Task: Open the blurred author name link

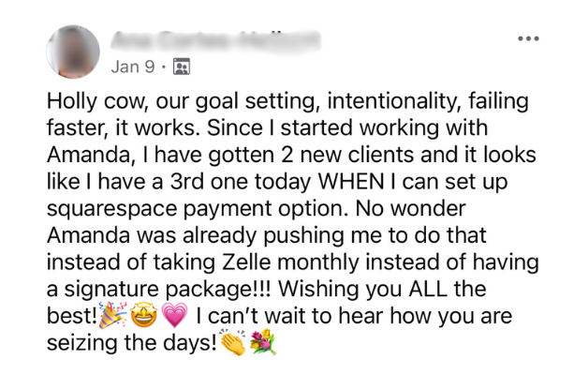Action: tap(216, 40)
